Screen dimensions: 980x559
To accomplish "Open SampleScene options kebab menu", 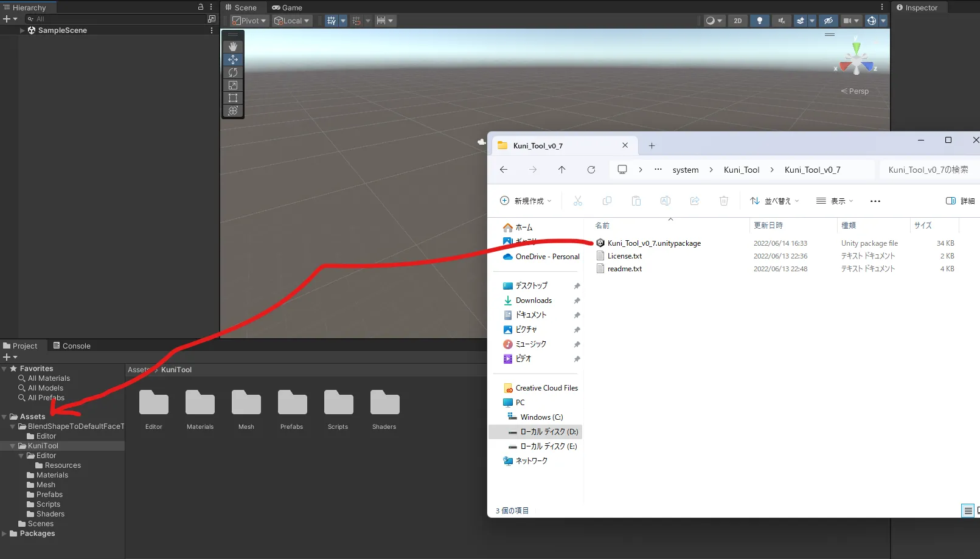I will point(212,30).
